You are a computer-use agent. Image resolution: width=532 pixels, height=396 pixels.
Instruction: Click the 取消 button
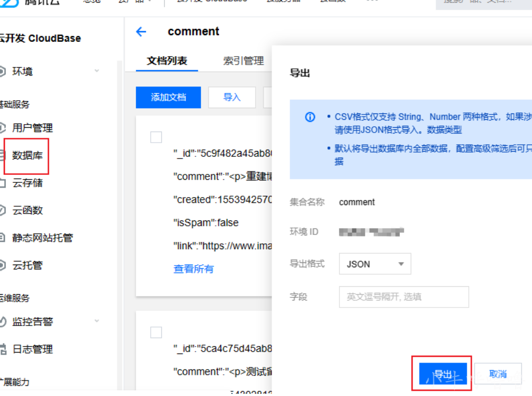point(498,374)
